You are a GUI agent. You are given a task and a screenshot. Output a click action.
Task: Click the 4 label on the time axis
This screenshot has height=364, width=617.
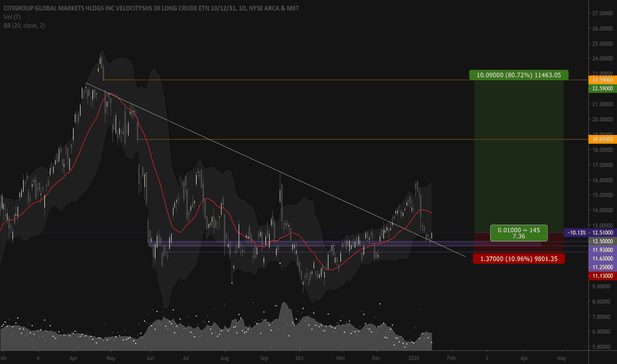(38, 358)
